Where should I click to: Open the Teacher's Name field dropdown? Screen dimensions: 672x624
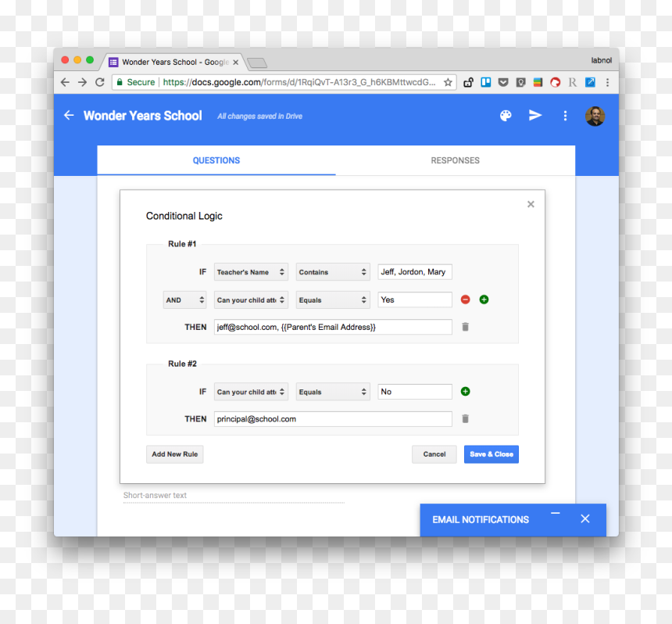coord(251,272)
